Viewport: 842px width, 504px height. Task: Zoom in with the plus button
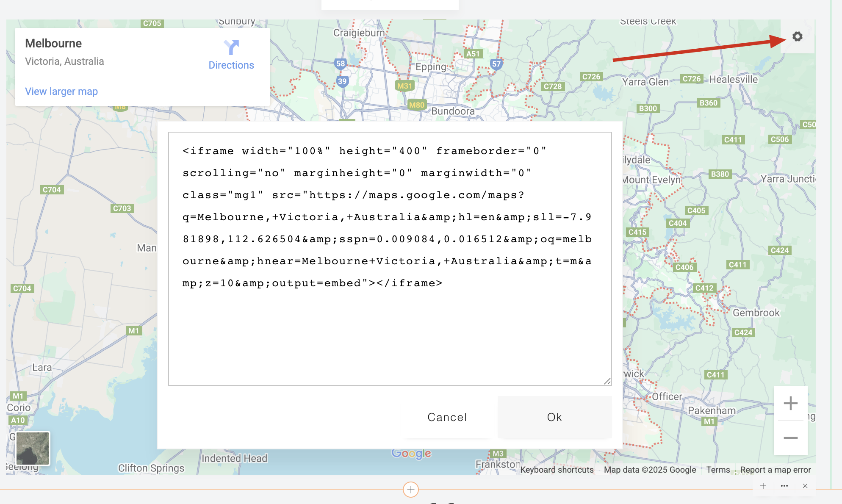click(x=790, y=403)
